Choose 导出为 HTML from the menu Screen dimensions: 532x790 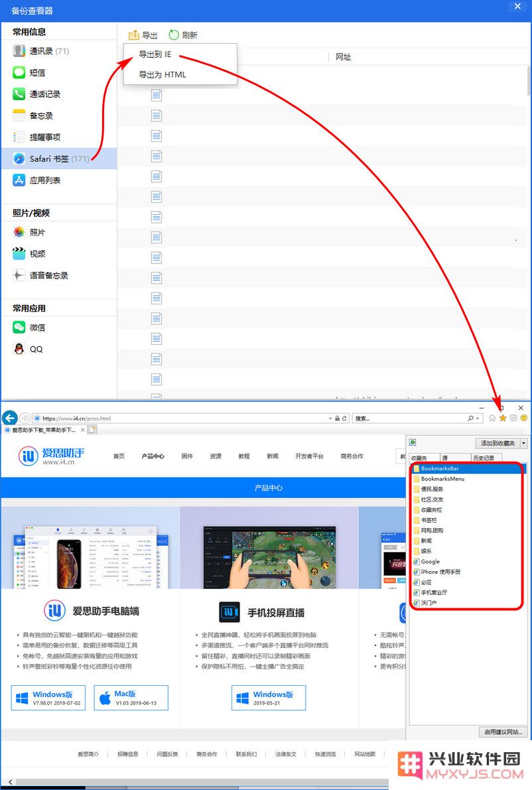click(163, 74)
